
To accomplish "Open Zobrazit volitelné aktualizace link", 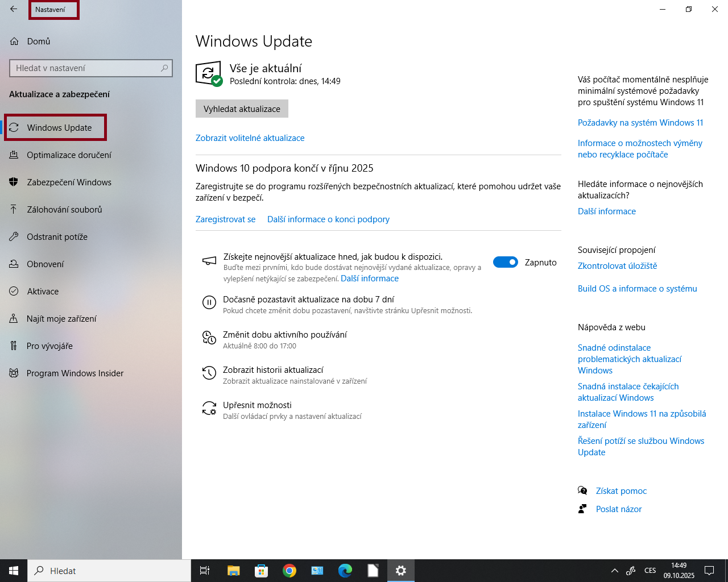I will pyautogui.click(x=250, y=138).
